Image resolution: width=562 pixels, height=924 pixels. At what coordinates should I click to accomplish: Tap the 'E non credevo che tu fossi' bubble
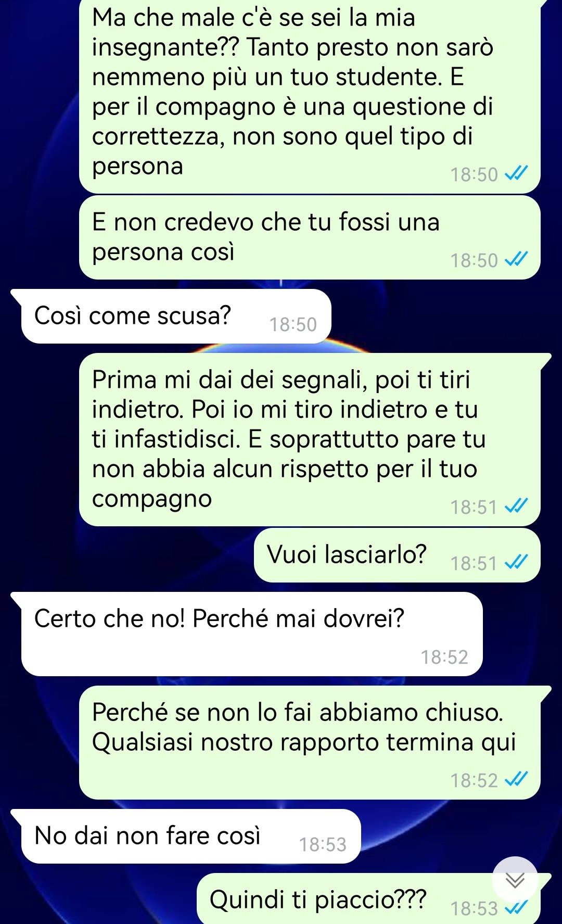[310, 237]
